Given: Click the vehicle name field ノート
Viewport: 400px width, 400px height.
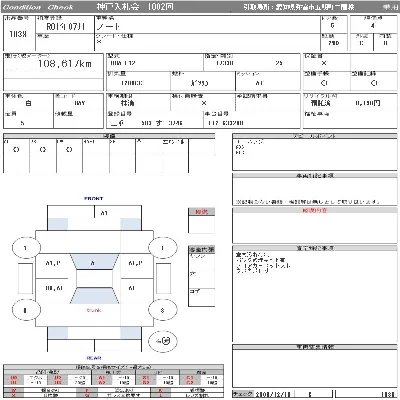Looking at the screenshot, I should [x=207, y=26].
